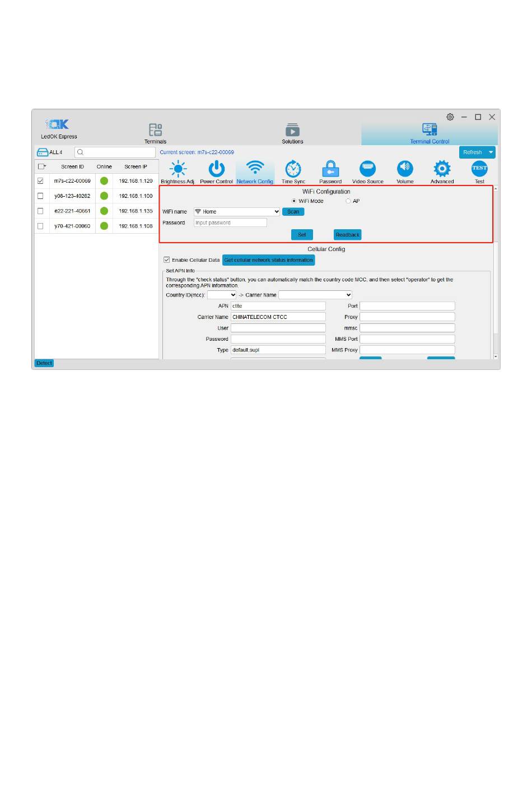This screenshot has height=797, width=532.
Task: Open the Brightness Adj. sun icon
Action: click(x=178, y=169)
